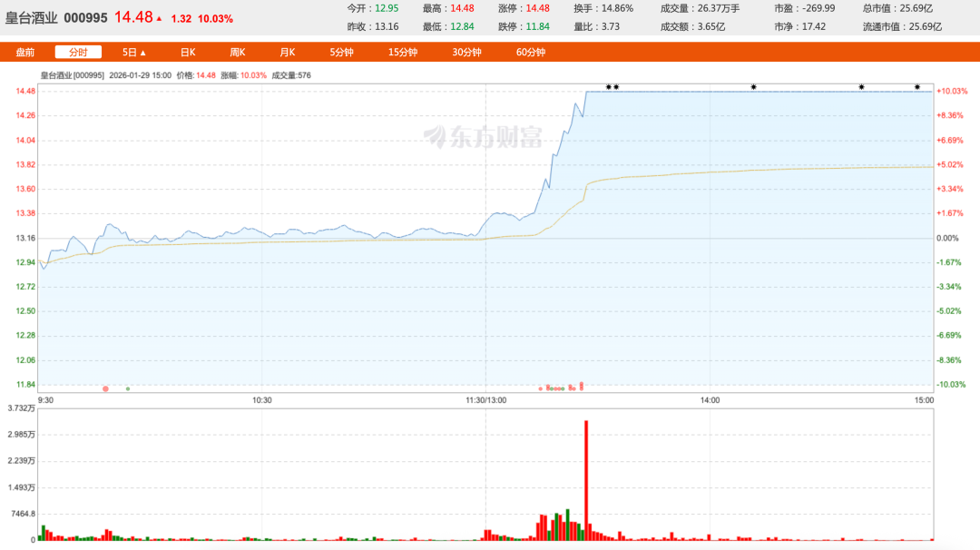Click the 11.84 left axis label
The width and height of the screenshot is (980, 550).
[25, 385]
